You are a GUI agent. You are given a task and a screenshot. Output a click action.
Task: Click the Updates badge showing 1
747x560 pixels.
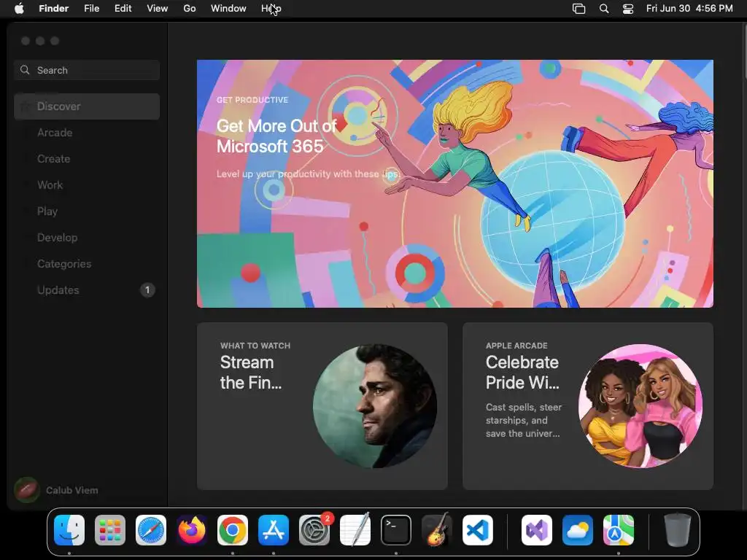coord(147,290)
